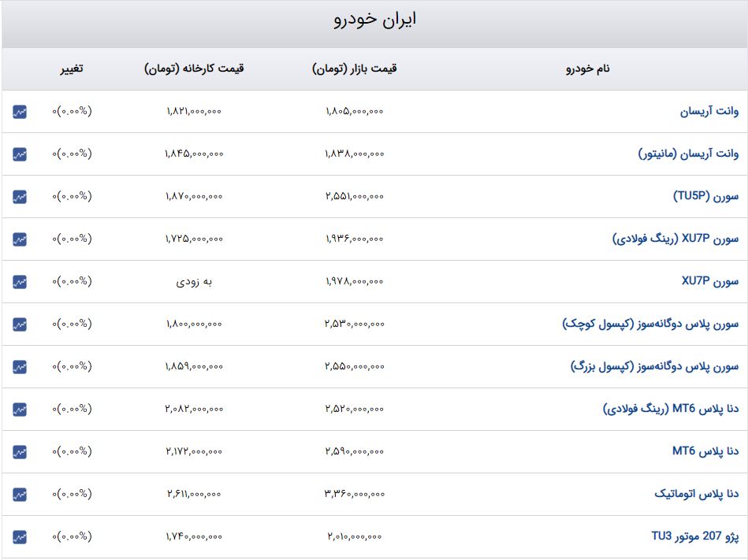Select factory price ۱,۸۷۰,۰۰۰,۰۰۰
The image size is (748, 560).
[194, 196]
